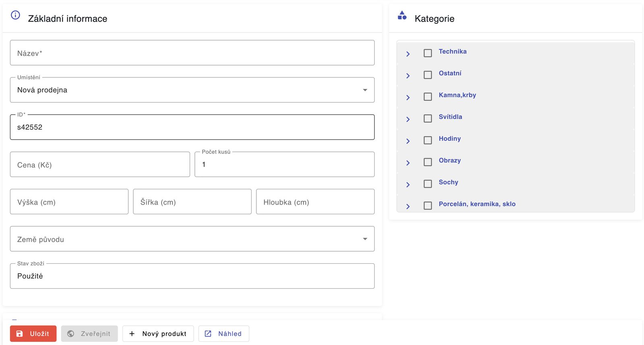
Task: Click the Stav zboží field showing Použité
Action: tap(192, 276)
